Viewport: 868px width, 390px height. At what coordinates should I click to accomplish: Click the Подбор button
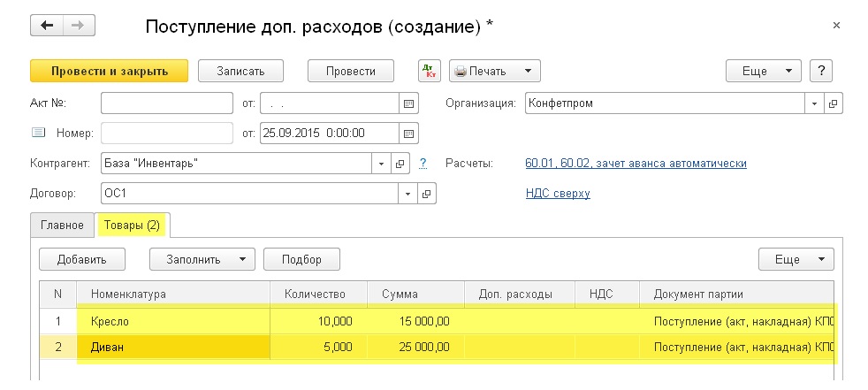click(301, 259)
